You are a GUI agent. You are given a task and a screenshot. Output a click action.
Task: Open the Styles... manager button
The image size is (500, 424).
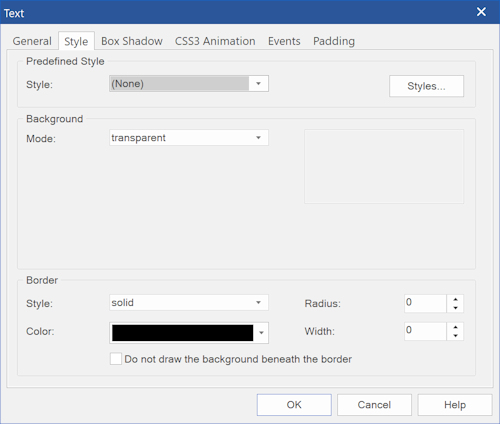(426, 86)
